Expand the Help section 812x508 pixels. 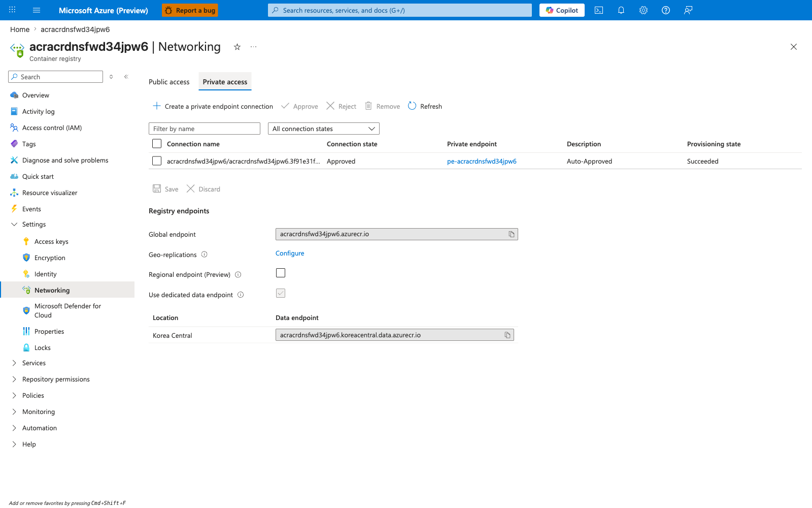coord(14,444)
